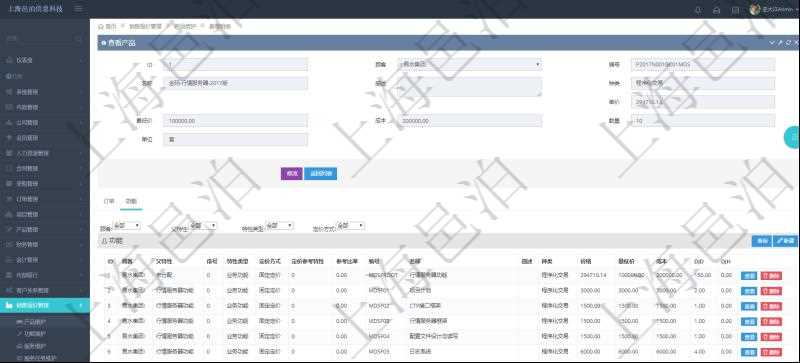Click the 成本 field containing 200000.00
This screenshot has width=800, height=363.
point(469,121)
